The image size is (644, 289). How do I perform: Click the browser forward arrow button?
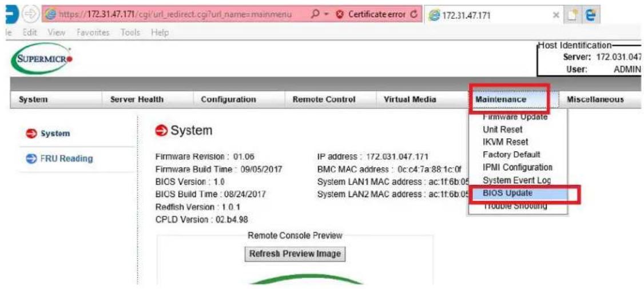31,15
